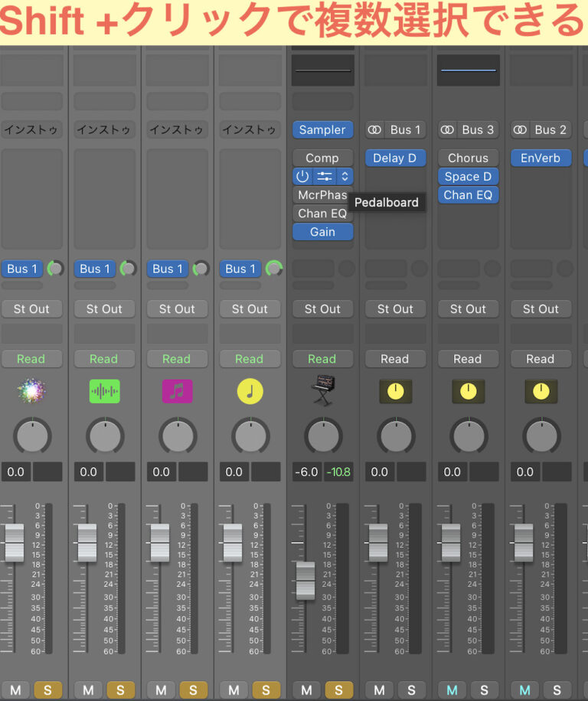Open Chan EQ on the Bus 3 channel
Screen dimensions: 588x701
[x=468, y=195]
